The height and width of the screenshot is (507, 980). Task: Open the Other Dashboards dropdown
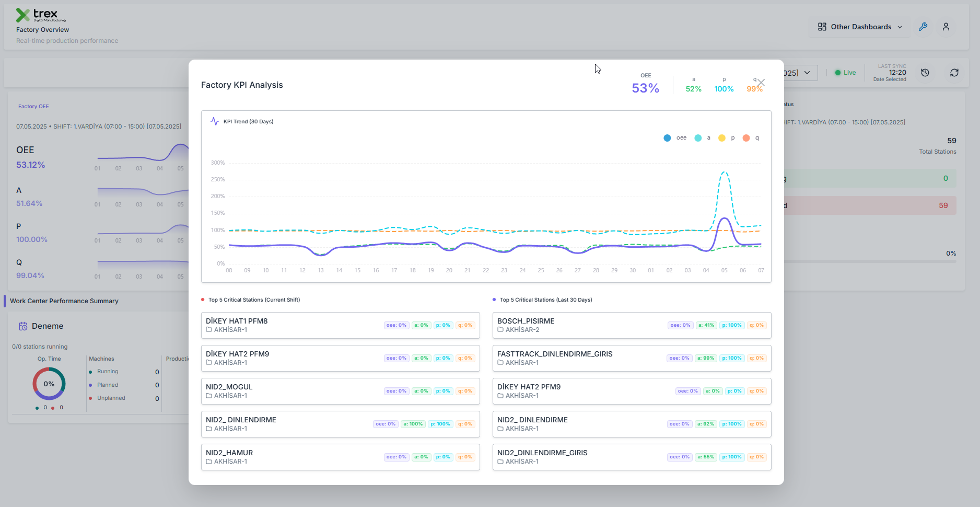(x=860, y=27)
